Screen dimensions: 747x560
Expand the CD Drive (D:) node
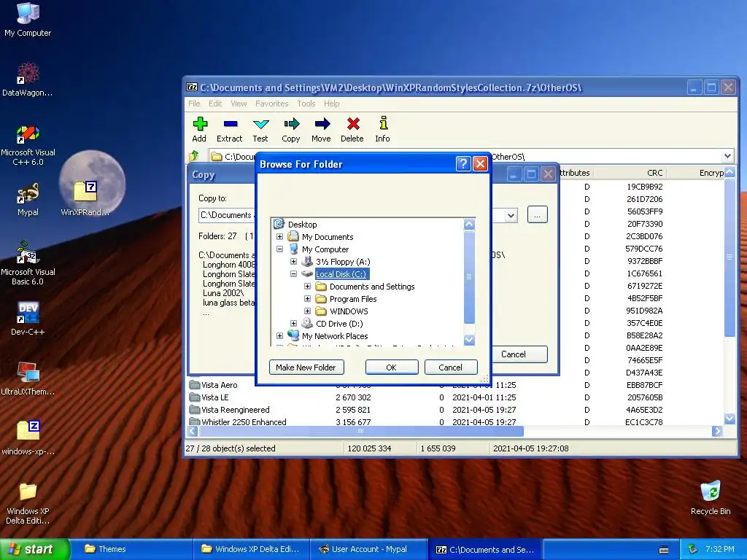293,323
